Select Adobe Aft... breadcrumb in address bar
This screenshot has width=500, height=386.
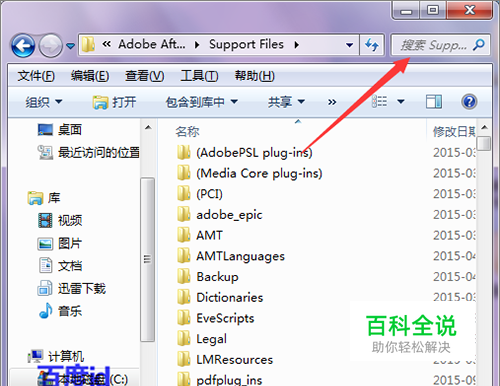(x=152, y=44)
